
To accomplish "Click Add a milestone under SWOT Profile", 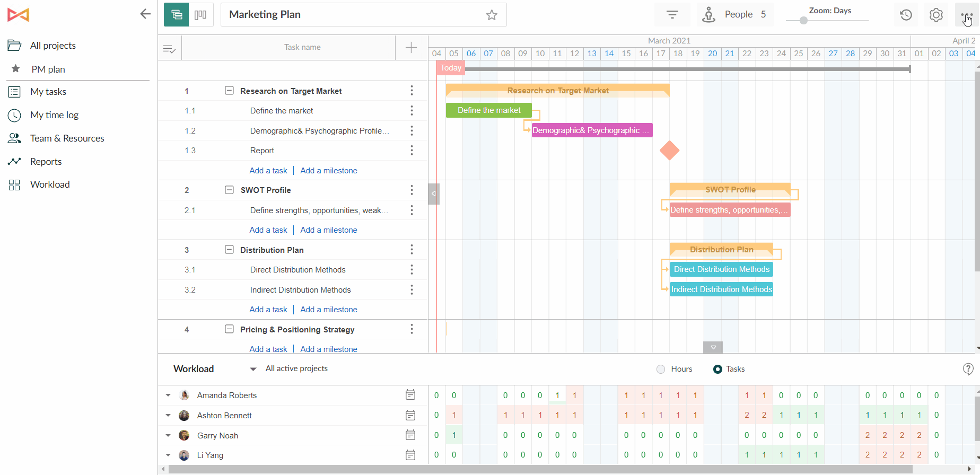I will point(328,230).
